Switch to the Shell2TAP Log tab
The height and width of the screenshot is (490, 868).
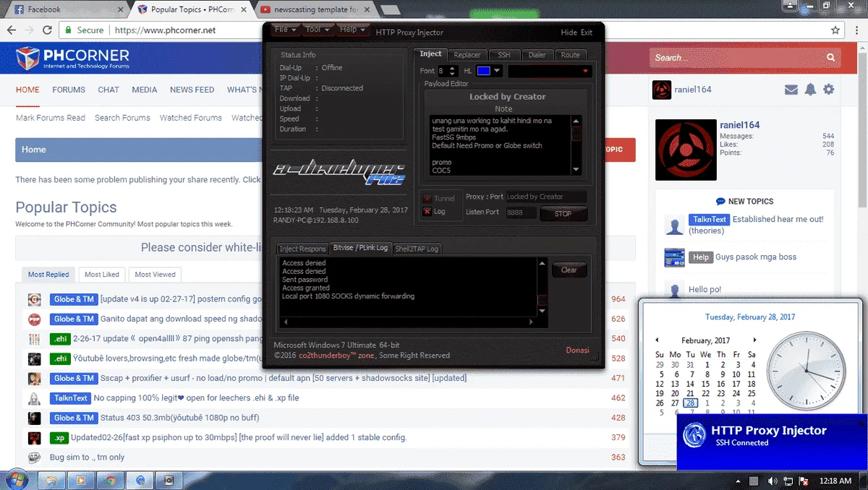tap(417, 249)
